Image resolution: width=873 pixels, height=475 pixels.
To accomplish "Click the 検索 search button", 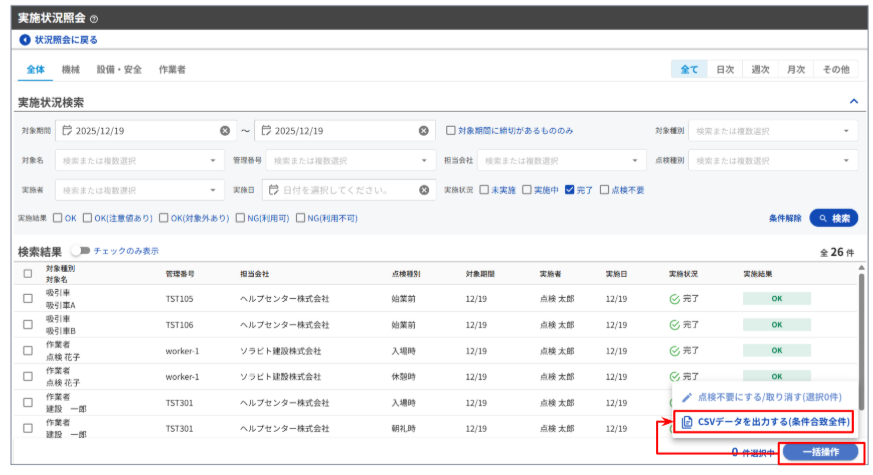I will point(833,218).
